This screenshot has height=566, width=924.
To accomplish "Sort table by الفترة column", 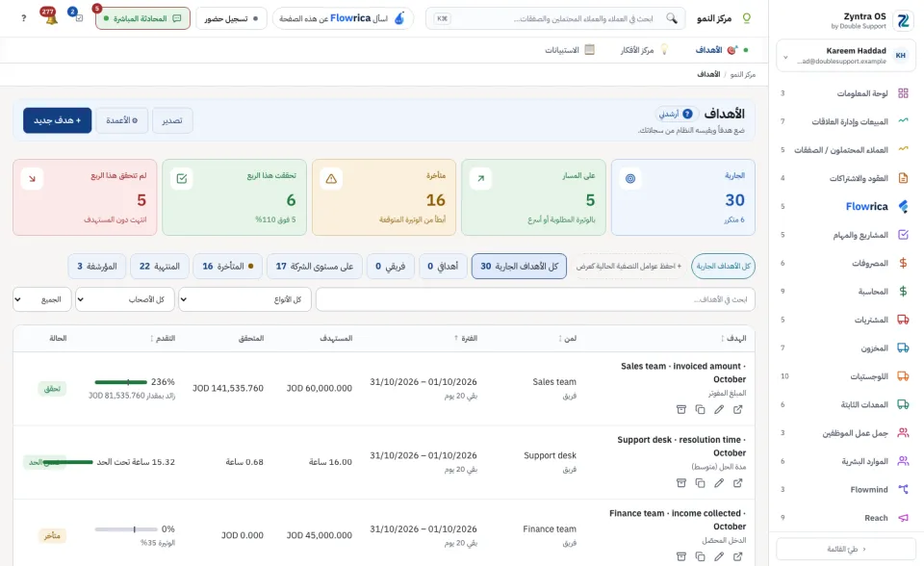I will point(466,339).
